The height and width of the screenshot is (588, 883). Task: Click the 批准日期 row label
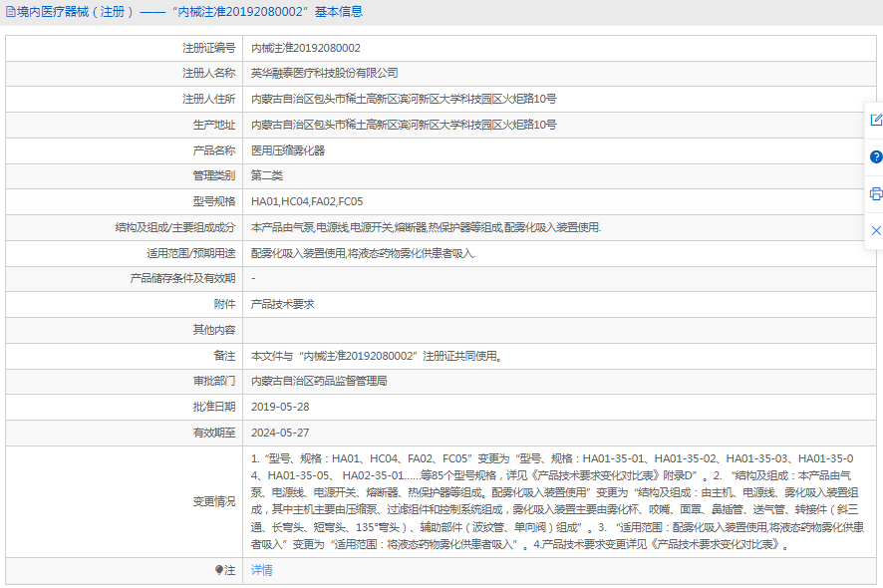214,407
